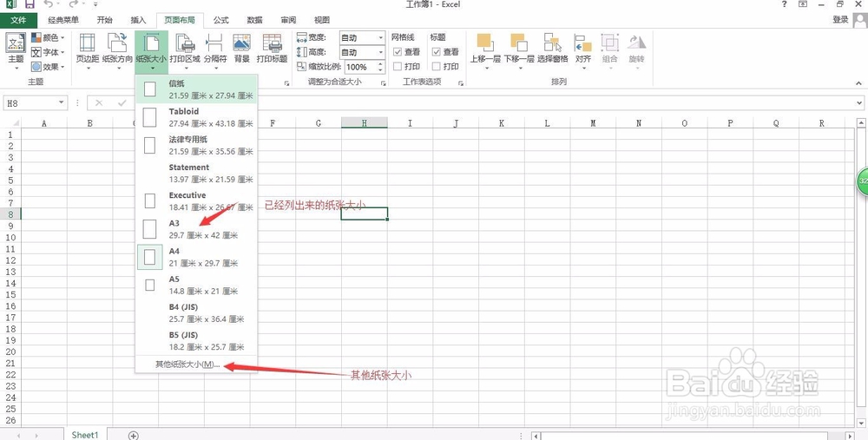Open theme Fonts (字体) menu
868x440 pixels.
[x=48, y=52]
